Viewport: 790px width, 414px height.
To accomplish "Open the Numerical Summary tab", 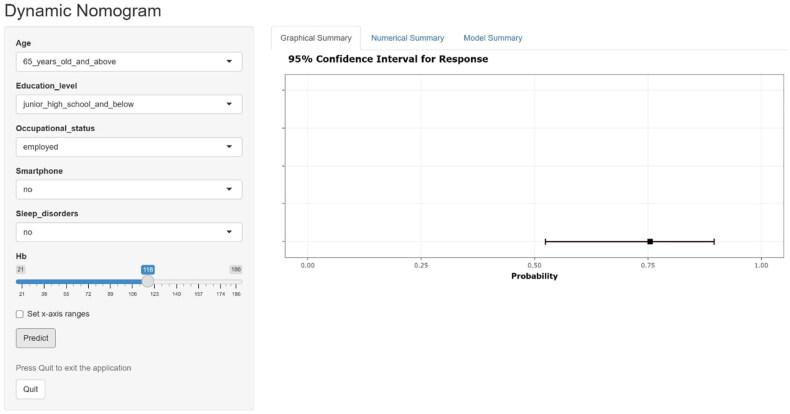I will (x=407, y=38).
